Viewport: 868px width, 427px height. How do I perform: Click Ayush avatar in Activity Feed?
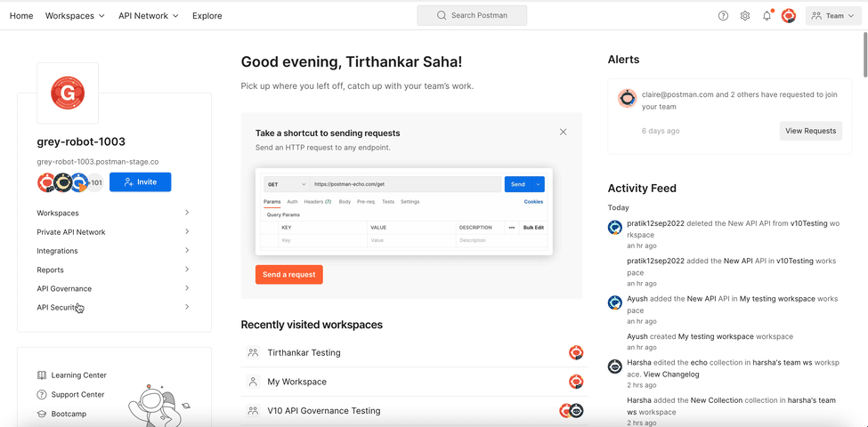pos(615,302)
